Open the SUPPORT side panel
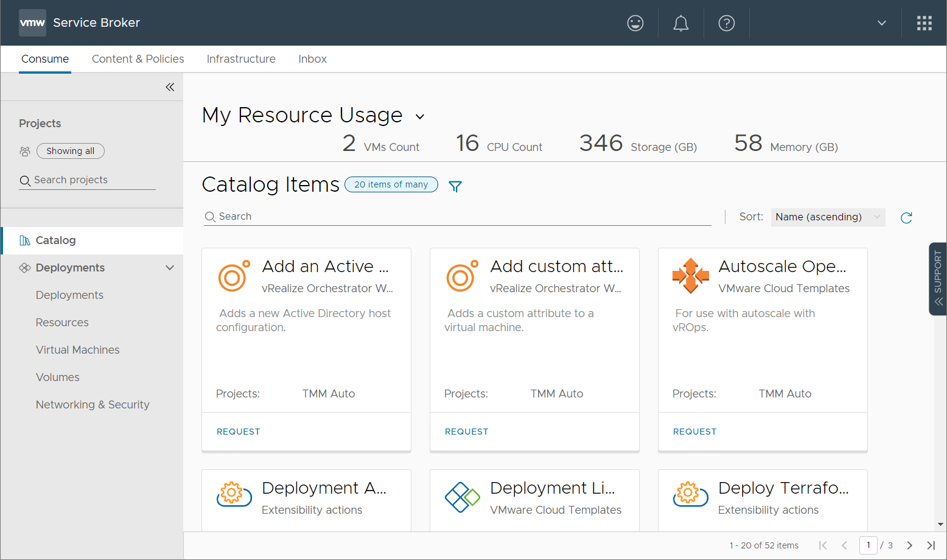The height and width of the screenshot is (560, 947). click(938, 279)
